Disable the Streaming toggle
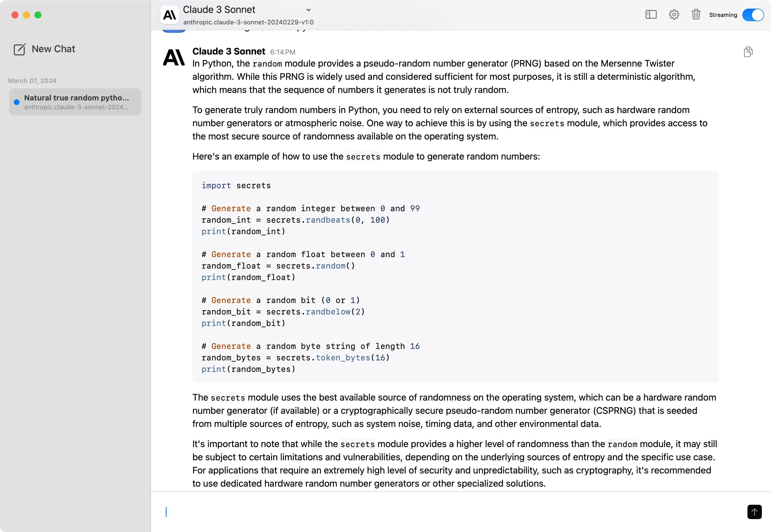The height and width of the screenshot is (532, 771). pos(753,15)
